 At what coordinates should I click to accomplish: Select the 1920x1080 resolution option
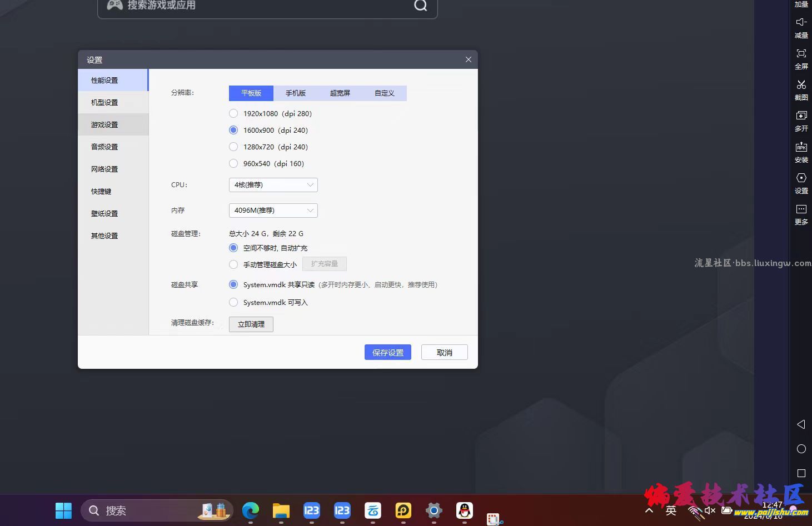tap(233, 113)
